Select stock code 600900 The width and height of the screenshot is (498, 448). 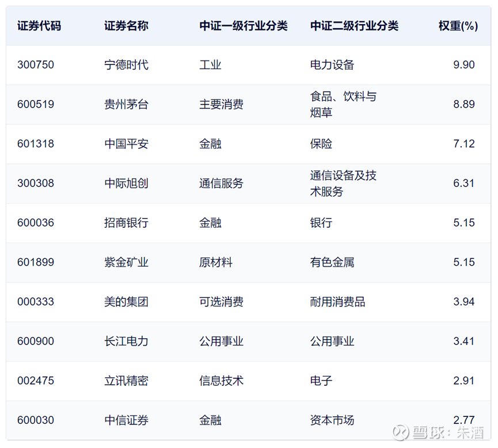click(x=36, y=341)
